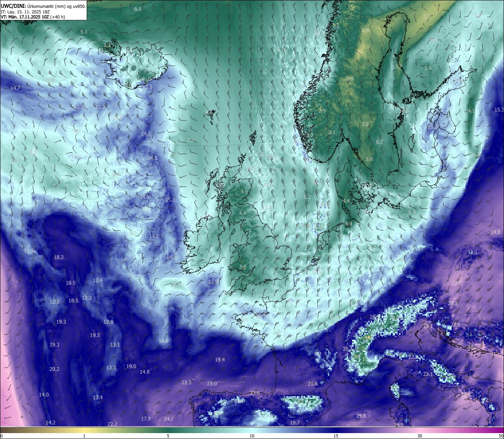
Task: Click the 3.7 value over Gulf of Bothnia
Action: 398,67
